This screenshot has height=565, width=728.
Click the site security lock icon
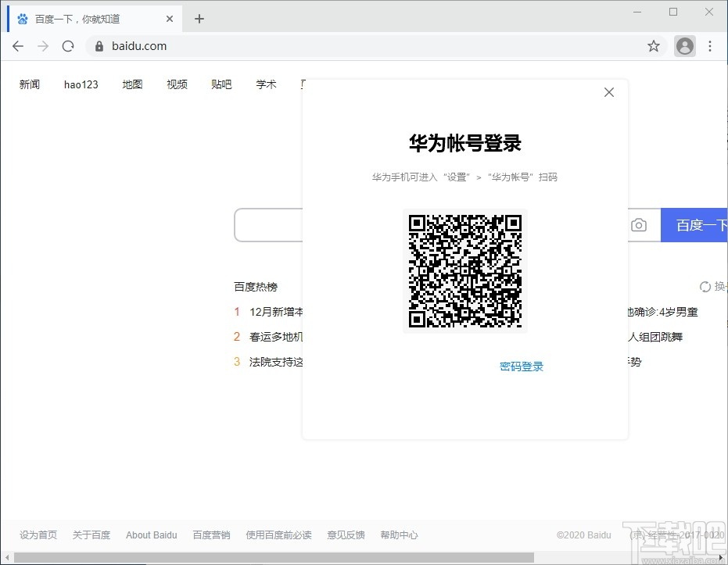coord(99,46)
